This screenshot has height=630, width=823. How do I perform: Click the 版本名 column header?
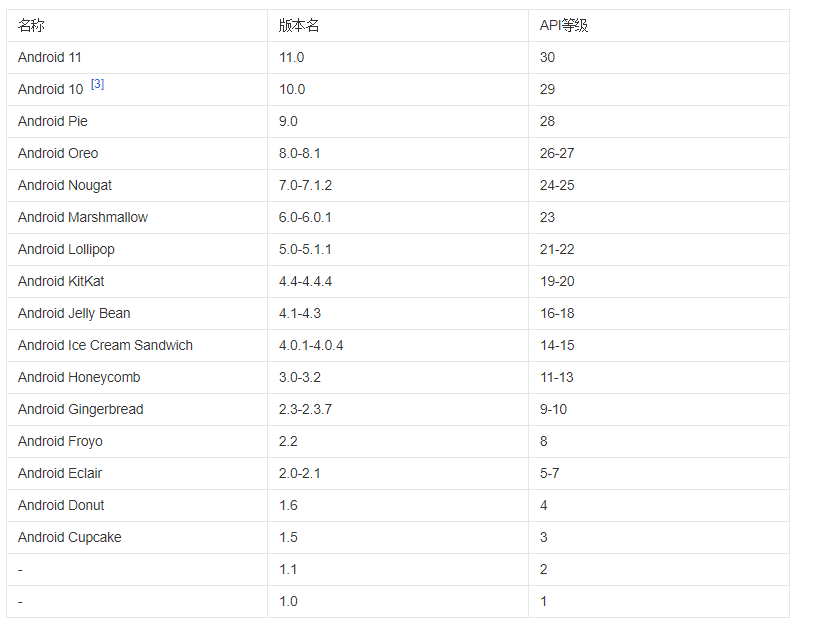pos(299,26)
